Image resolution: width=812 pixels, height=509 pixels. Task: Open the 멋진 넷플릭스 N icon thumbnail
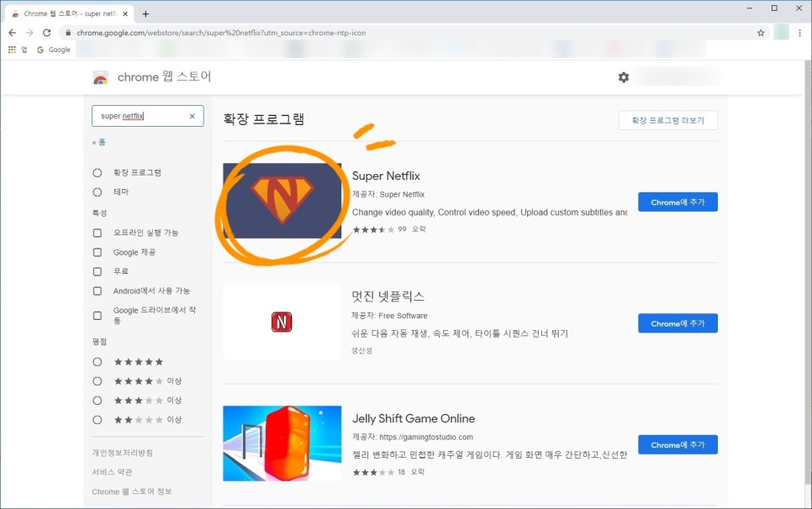click(282, 322)
